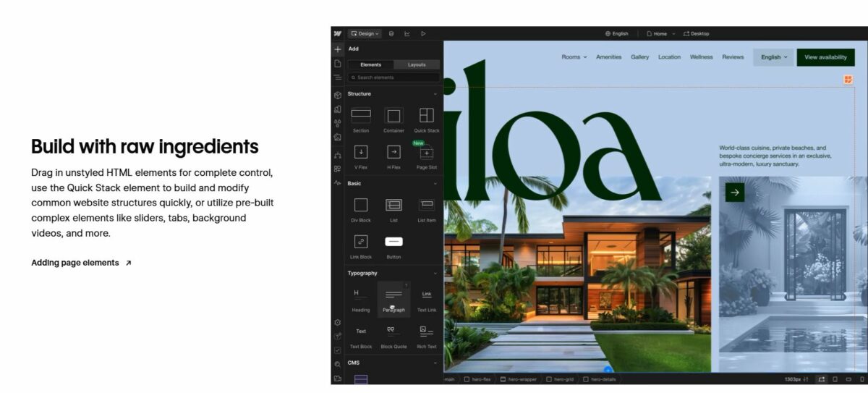Select hero-grid in the breadcrumb bar
The width and height of the screenshot is (868, 393).
click(560, 379)
